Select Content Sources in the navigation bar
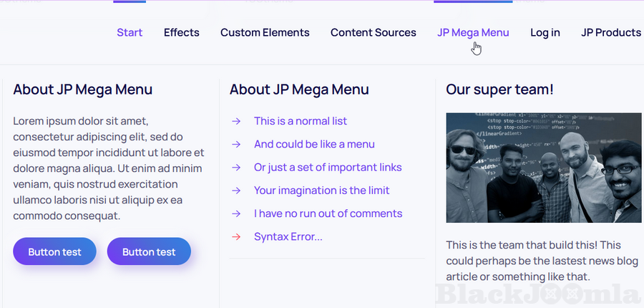The height and width of the screenshot is (308, 644). 373,32
